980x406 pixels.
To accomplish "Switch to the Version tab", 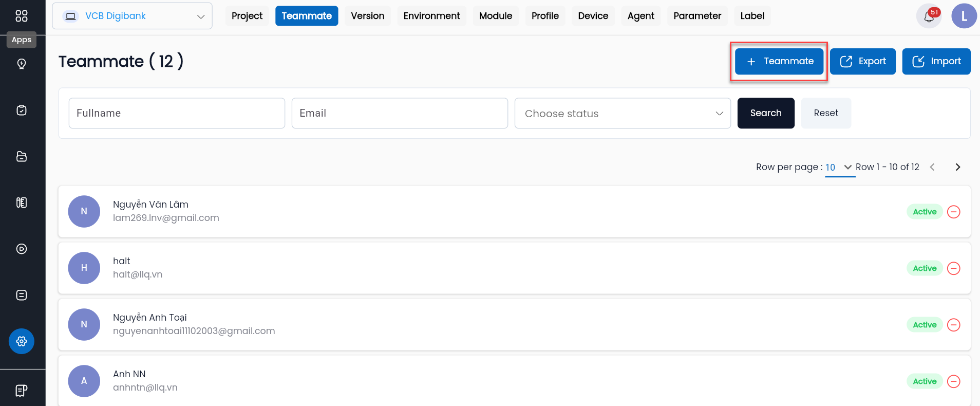I will [368, 16].
